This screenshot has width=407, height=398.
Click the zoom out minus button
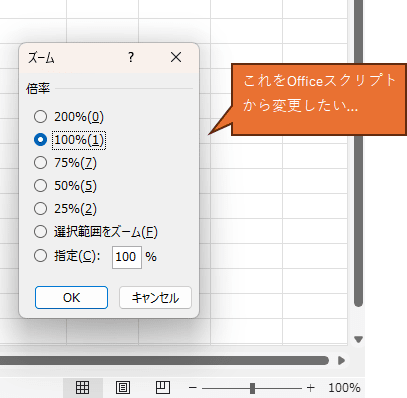pos(193,388)
